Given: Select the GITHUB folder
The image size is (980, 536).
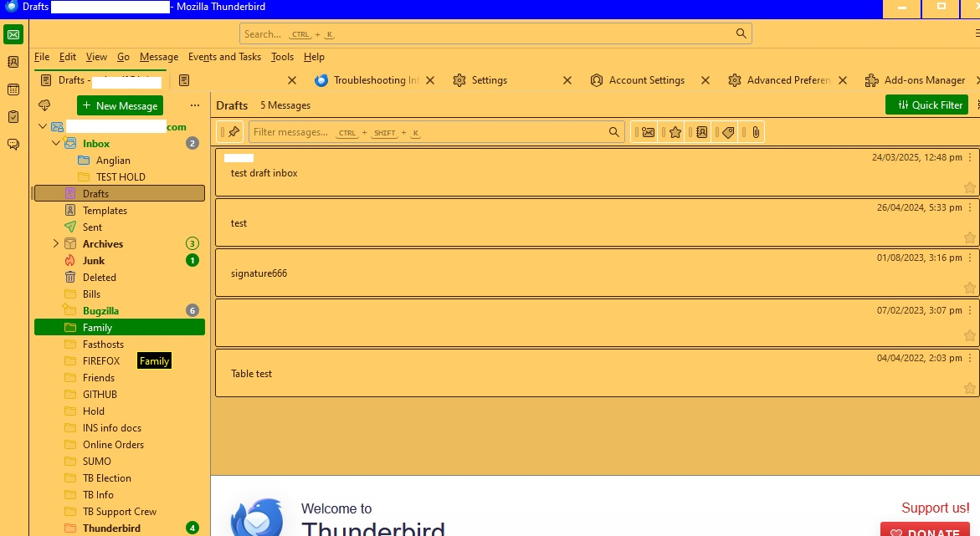Looking at the screenshot, I should tap(119, 394).
